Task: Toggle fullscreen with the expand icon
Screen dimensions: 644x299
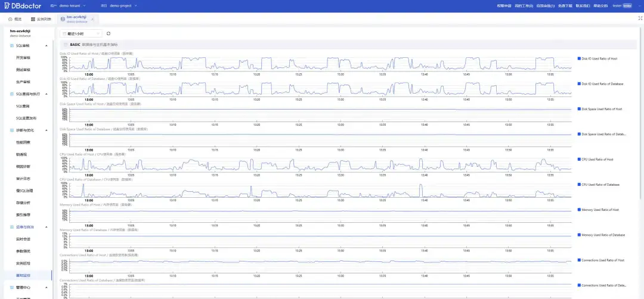Action: [640, 18]
